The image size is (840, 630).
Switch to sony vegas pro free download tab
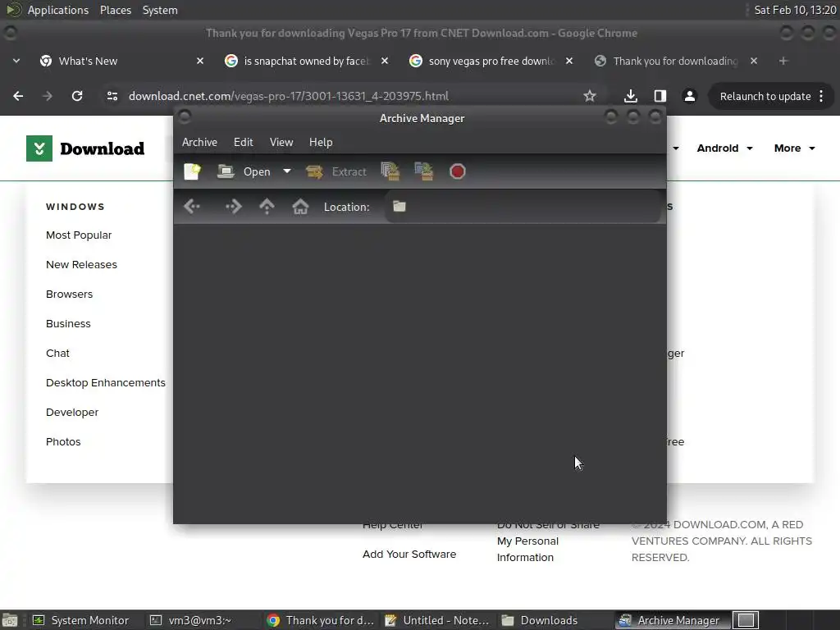point(491,61)
